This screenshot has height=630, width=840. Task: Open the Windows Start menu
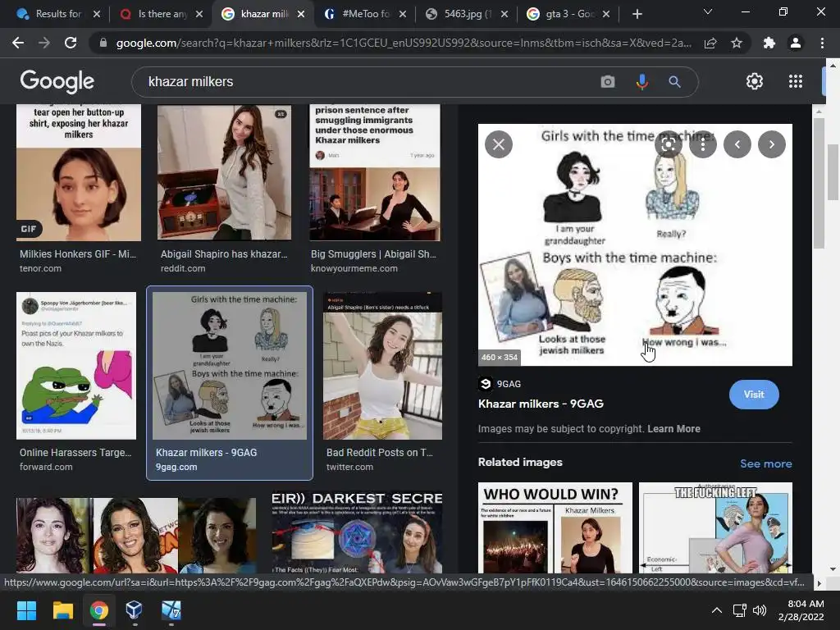click(x=26, y=610)
